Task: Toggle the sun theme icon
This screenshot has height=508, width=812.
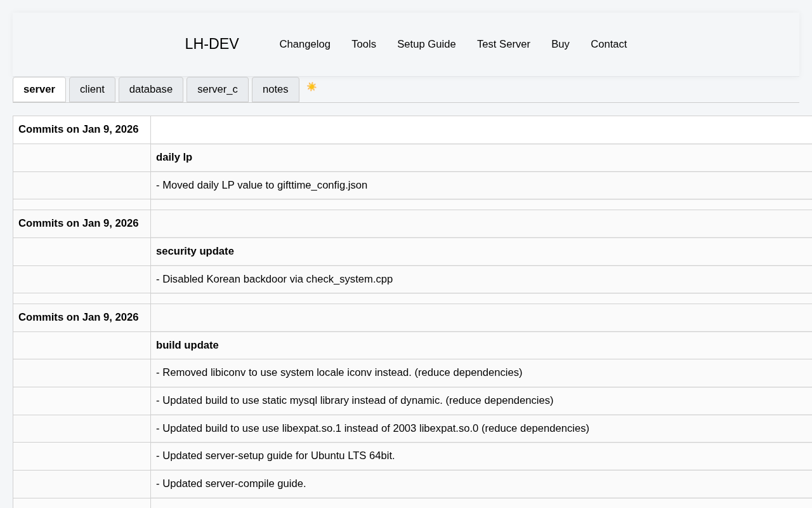Action: 311,87
